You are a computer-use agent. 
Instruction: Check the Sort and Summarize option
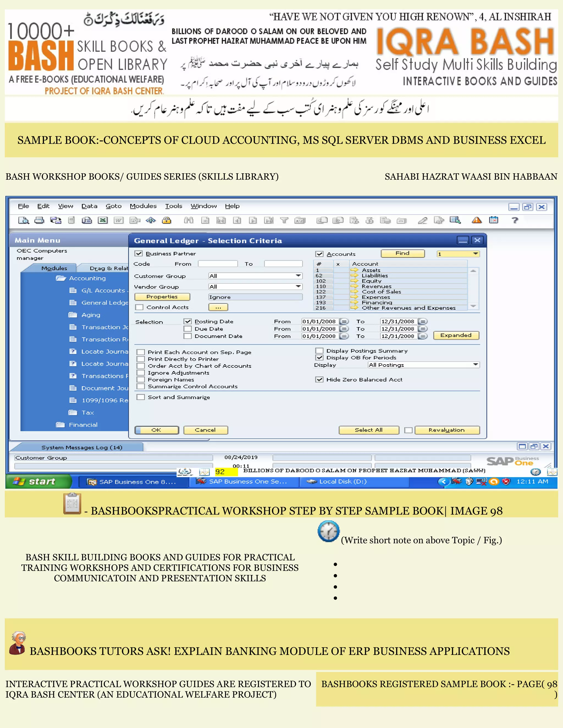pyautogui.click(x=141, y=397)
